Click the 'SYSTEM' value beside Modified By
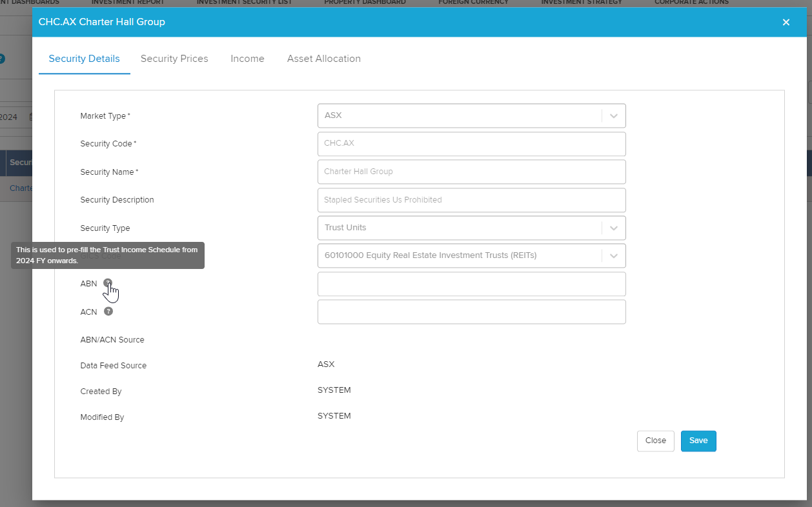812x507 pixels. click(334, 416)
